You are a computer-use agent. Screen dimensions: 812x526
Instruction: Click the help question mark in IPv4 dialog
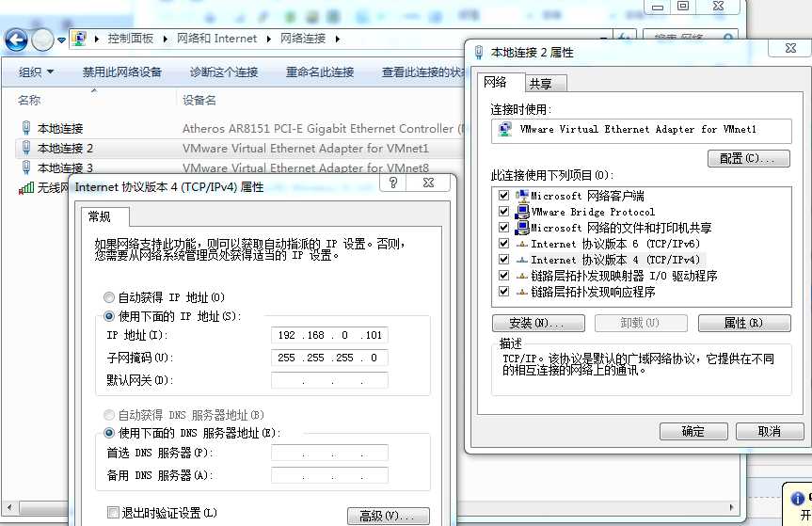click(x=393, y=183)
